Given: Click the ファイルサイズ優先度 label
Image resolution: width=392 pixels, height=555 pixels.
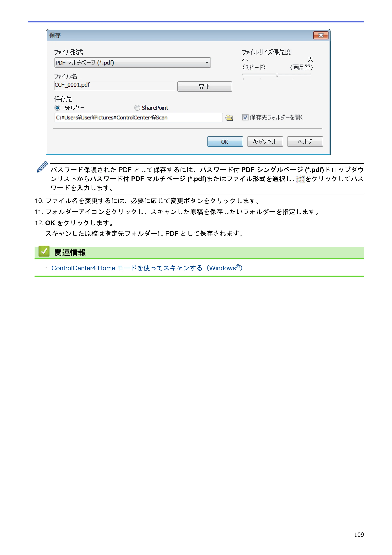Looking at the screenshot, I should [x=266, y=52].
